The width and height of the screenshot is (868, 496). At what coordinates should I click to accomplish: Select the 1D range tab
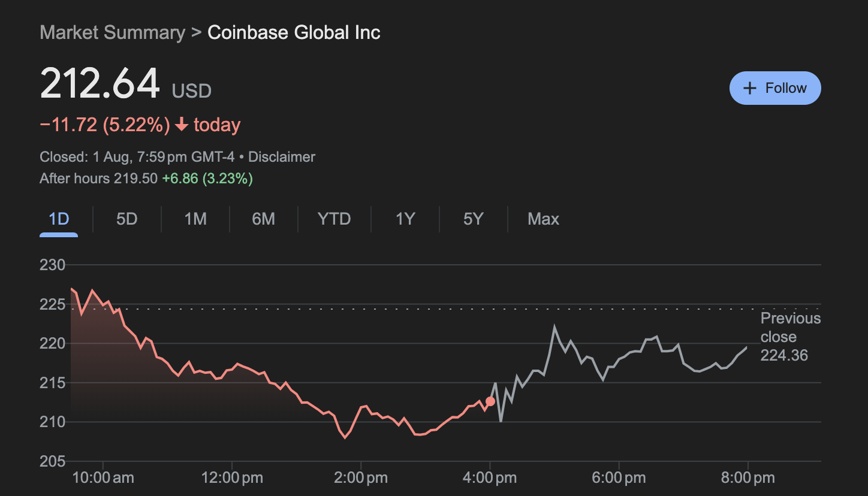59,219
